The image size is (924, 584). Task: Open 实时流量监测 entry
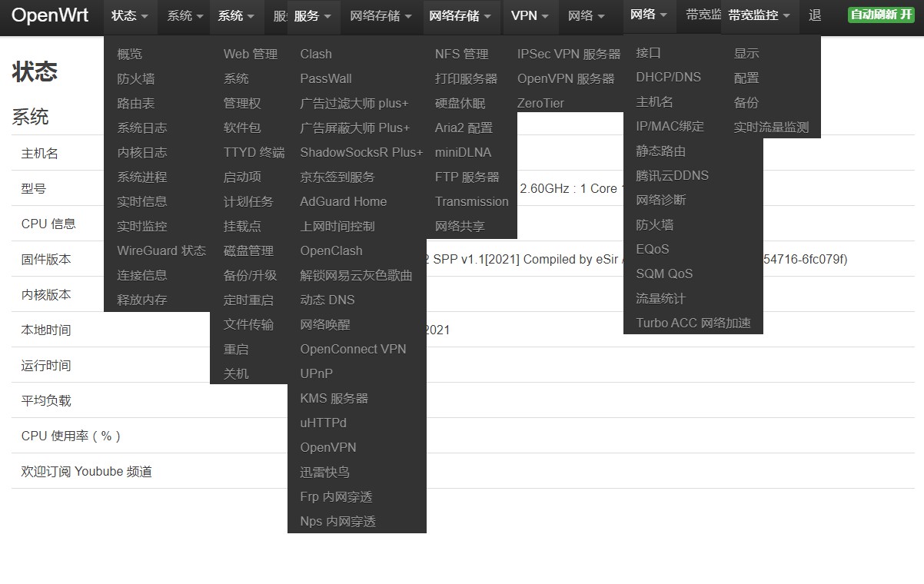click(771, 127)
